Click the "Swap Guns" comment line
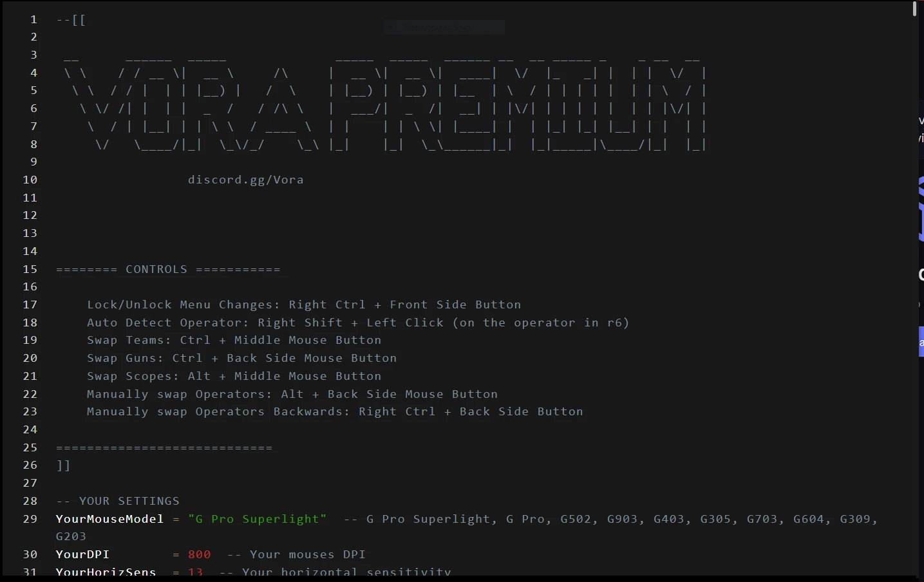The width and height of the screenshot is (924, 582). point(242,358)
